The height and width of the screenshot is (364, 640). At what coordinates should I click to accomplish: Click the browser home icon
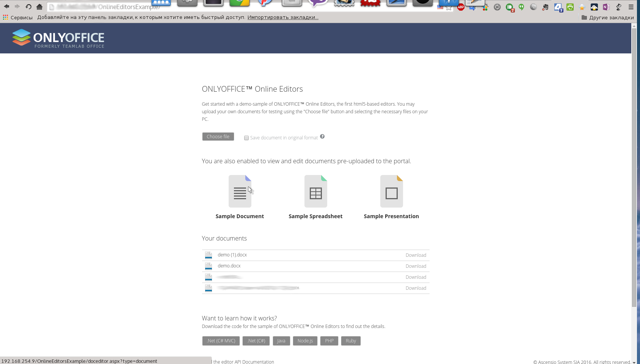pyautogui.click(x=39, y=6)
